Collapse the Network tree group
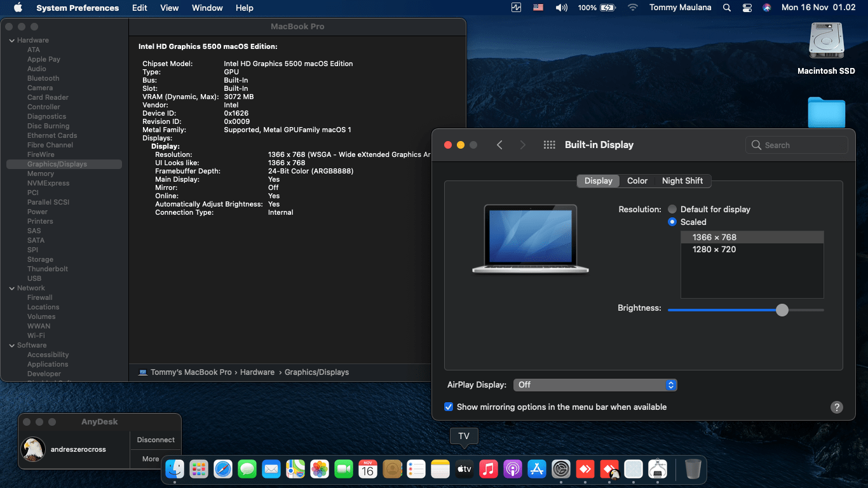The height and width of the screenshot is (488, 868). (11, 288)
